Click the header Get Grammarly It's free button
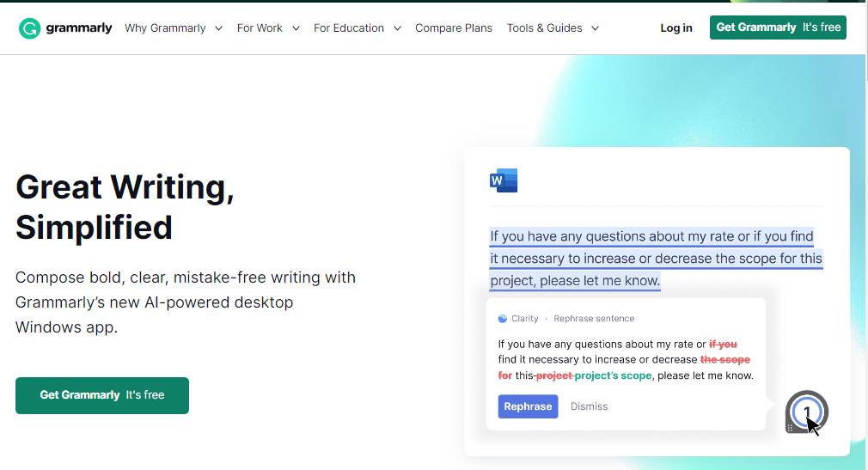Viewport: 868px width, 470px height. point(778,27)
